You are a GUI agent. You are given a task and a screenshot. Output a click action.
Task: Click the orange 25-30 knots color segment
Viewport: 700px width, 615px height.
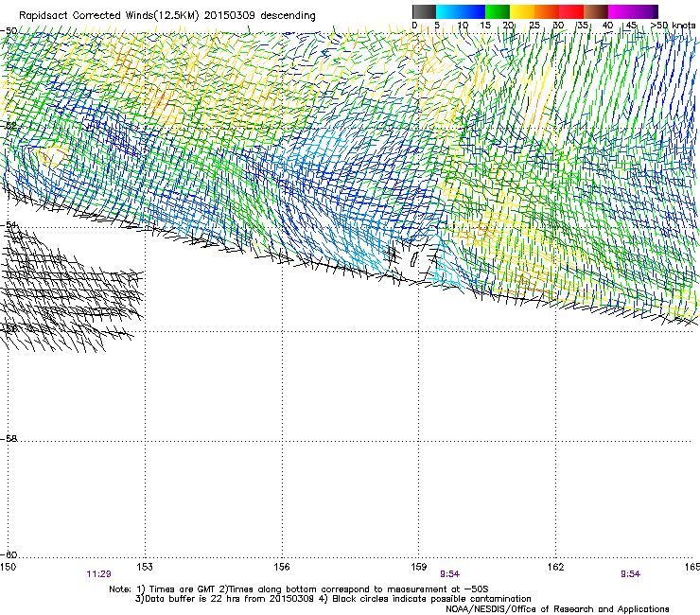pos(547,11)
